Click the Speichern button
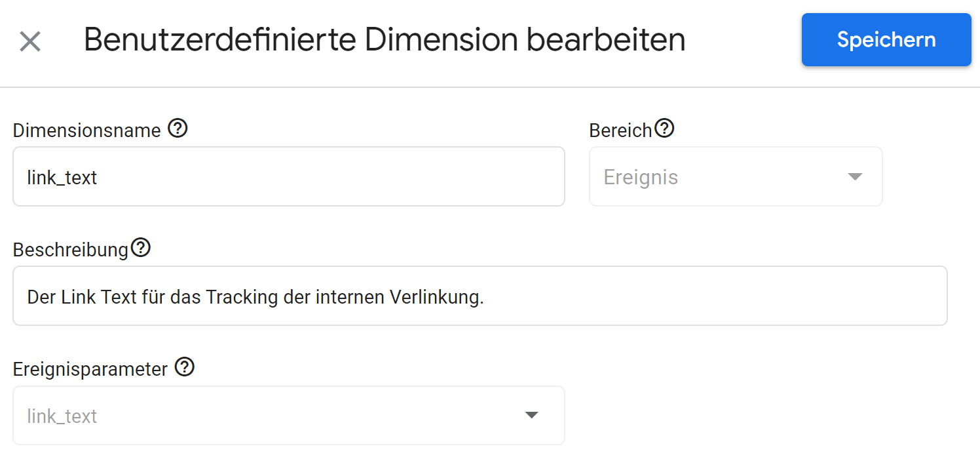The width and height of the screenshot is (980, 459). pyautogui.click(x=886, y=39)
